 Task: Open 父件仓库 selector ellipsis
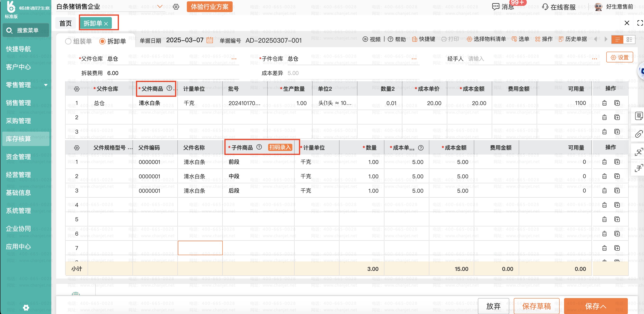click(234, 59)
